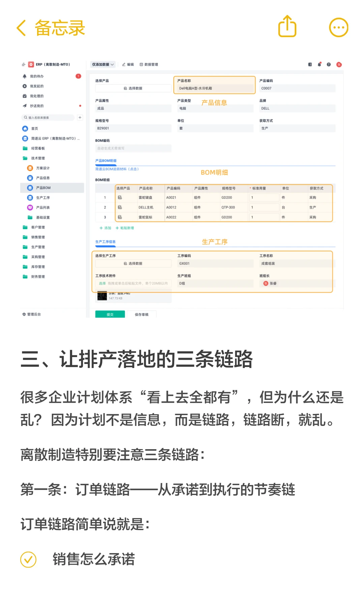Click the plus button beside sidebar search
This screenshot has height=607, width=364.
[80, 117]
